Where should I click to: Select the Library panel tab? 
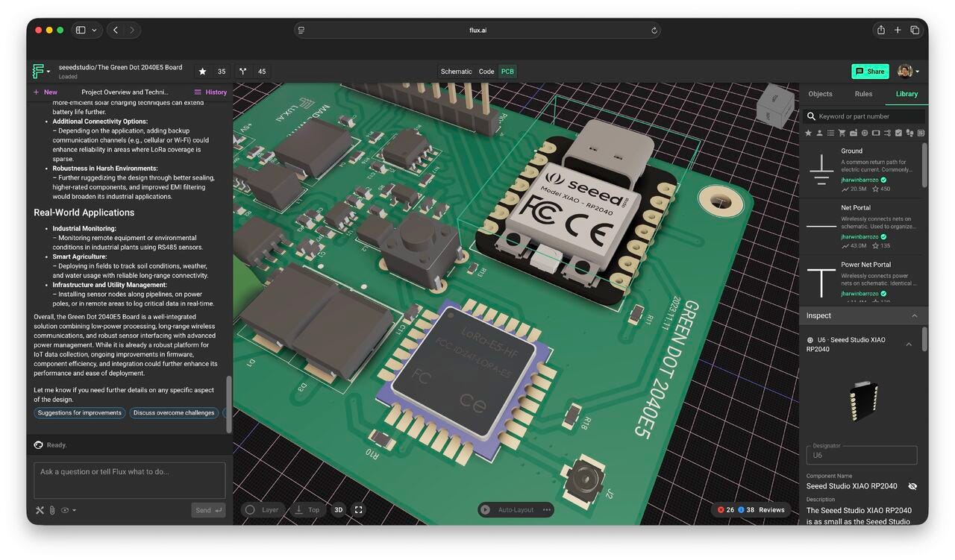(907, 94)
